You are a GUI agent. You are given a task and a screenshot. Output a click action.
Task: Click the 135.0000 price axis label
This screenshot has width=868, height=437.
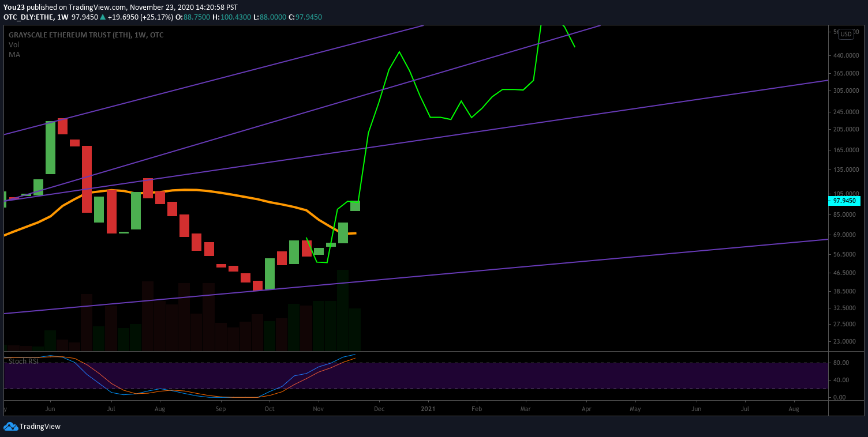846,170
